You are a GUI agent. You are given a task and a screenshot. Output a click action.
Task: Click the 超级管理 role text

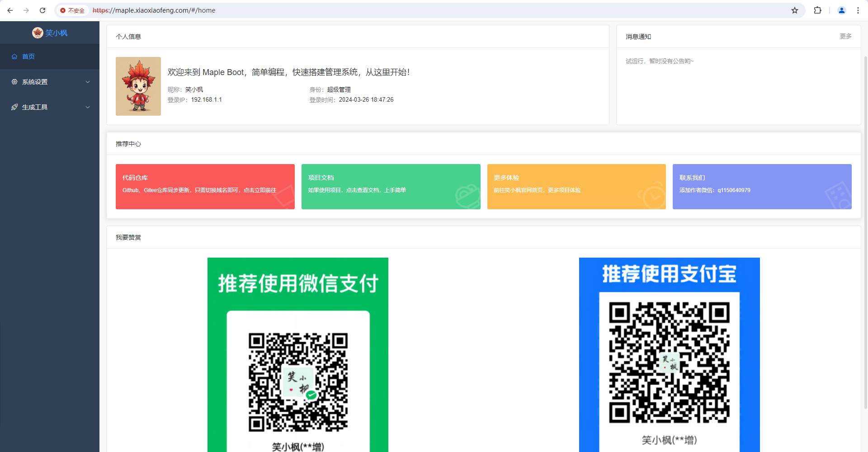click(339, 89)
